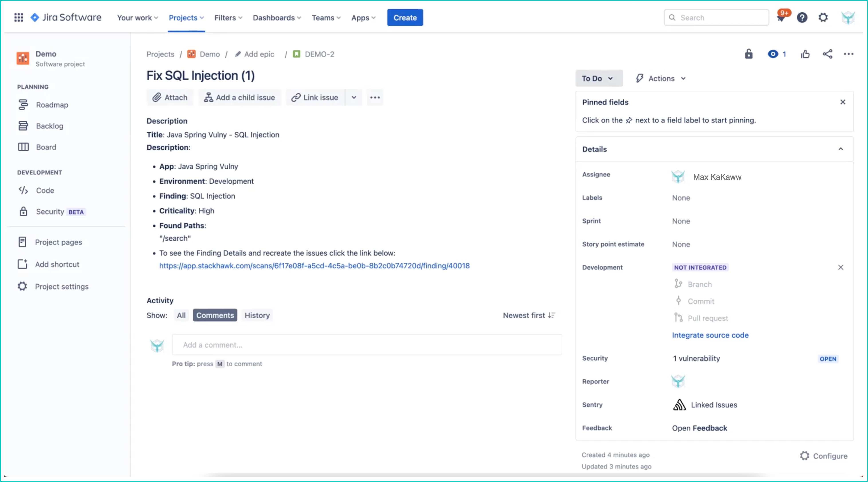Close the Pinned fields panel
Screen dimensions: 868x482
843,102
